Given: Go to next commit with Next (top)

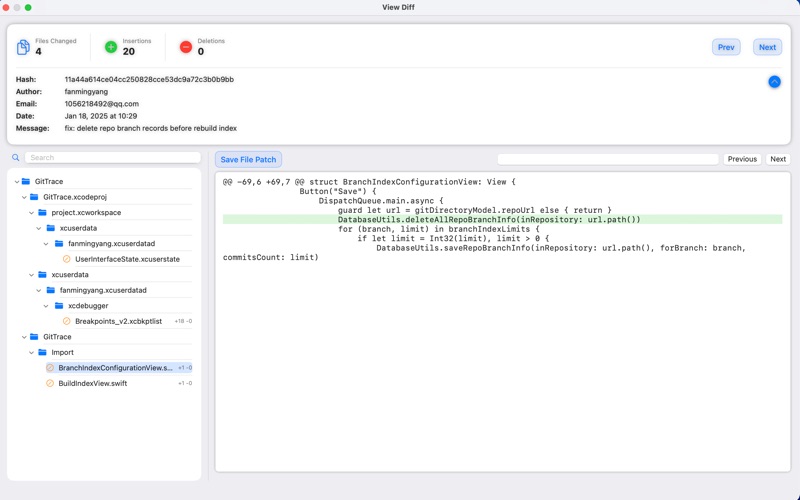Looking at the screenshot, I should [x=767, y=47].
